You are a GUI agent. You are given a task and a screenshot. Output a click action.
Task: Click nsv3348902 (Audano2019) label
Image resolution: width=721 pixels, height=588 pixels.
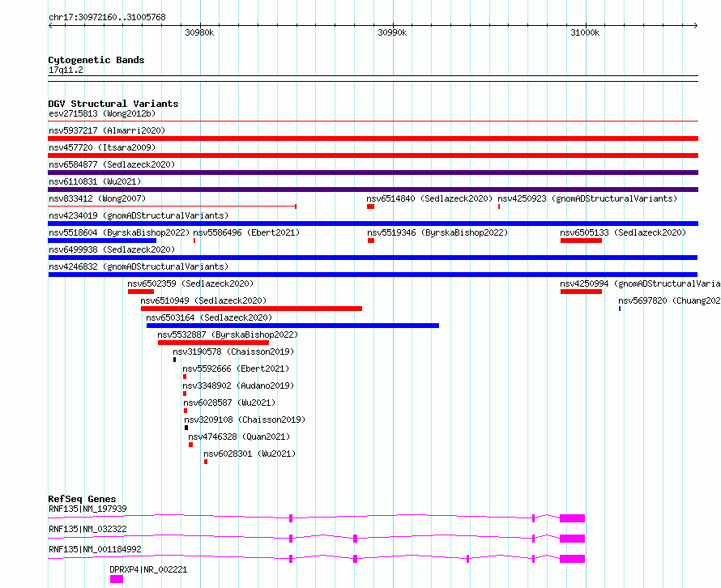point(238,386)
